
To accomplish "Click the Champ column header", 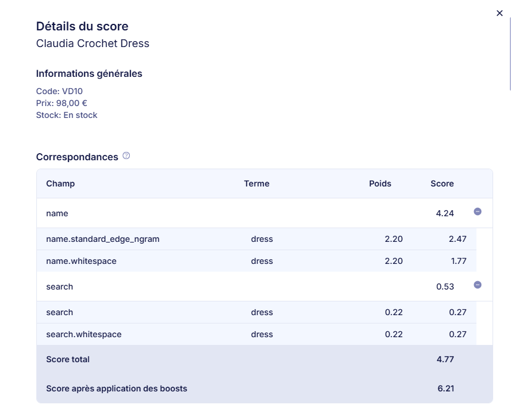I will (60, 183).
